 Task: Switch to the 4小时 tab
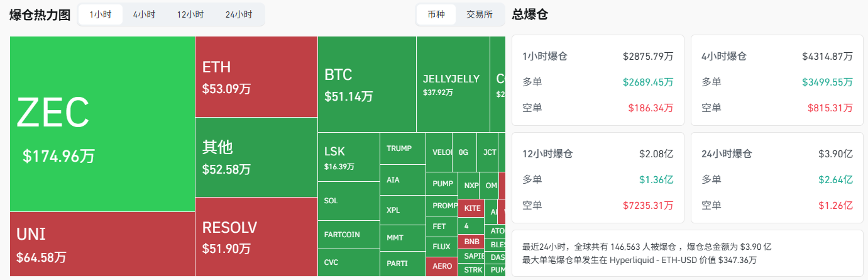pyautogui.click(x=144, y=14)
